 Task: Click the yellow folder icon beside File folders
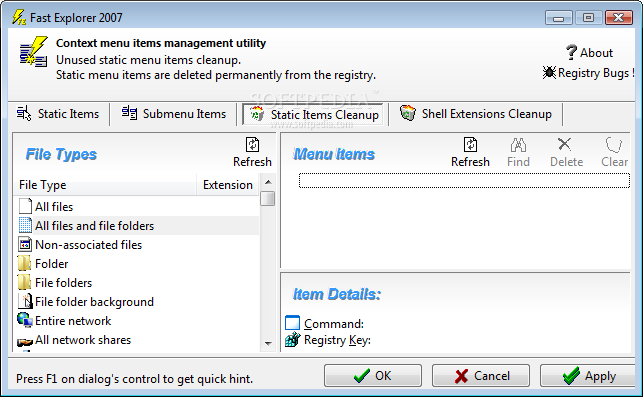[x=24, y=283]
